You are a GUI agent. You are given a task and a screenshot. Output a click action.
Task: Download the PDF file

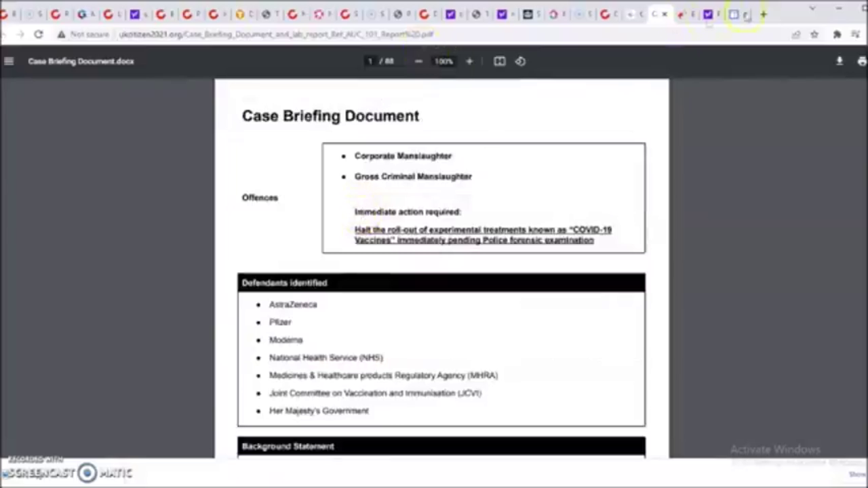point(840,61)
